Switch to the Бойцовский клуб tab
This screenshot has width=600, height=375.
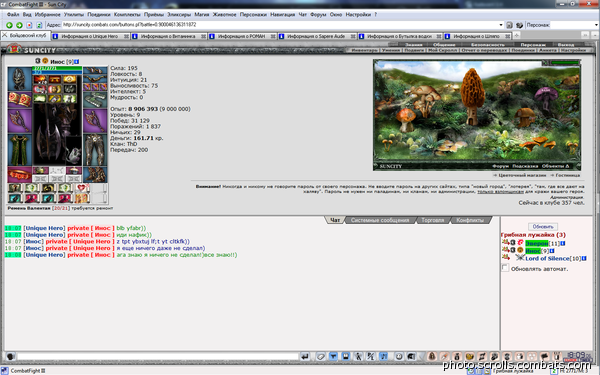(25, 36)
